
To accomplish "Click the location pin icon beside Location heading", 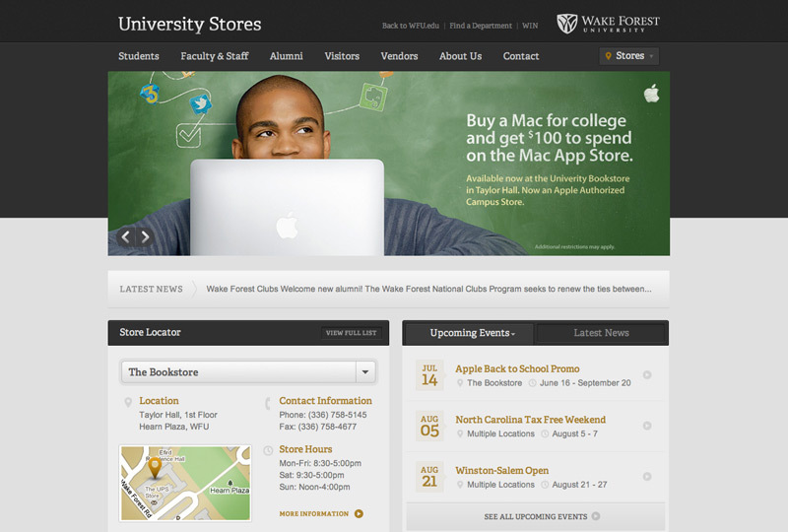I will tap(128, 402).
